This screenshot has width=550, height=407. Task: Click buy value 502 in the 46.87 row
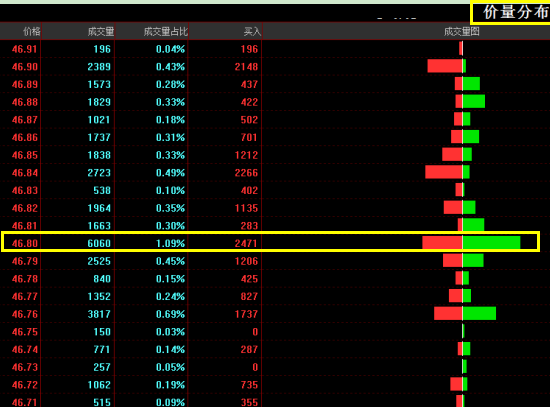coord(249,120)
